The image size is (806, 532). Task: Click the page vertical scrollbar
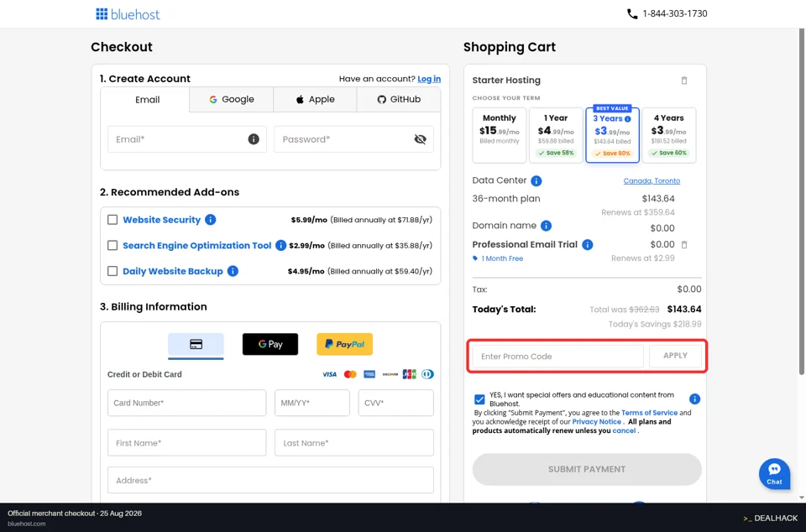[x=802, y=202]
